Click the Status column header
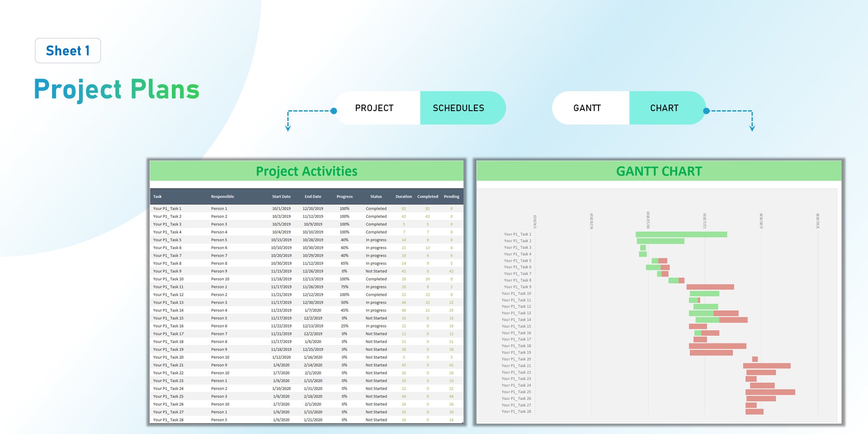The image size is (868, 434). tap(376, 197)
